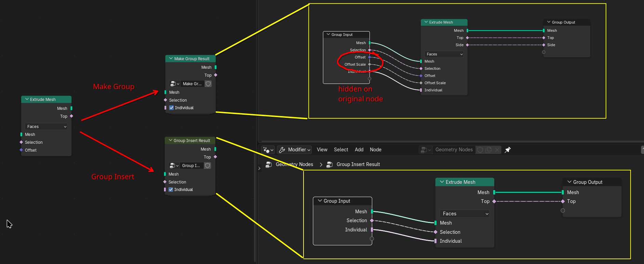Toggle fake user shield in header
The width and height of the screenshot is (644, 264).
[480, 150]
